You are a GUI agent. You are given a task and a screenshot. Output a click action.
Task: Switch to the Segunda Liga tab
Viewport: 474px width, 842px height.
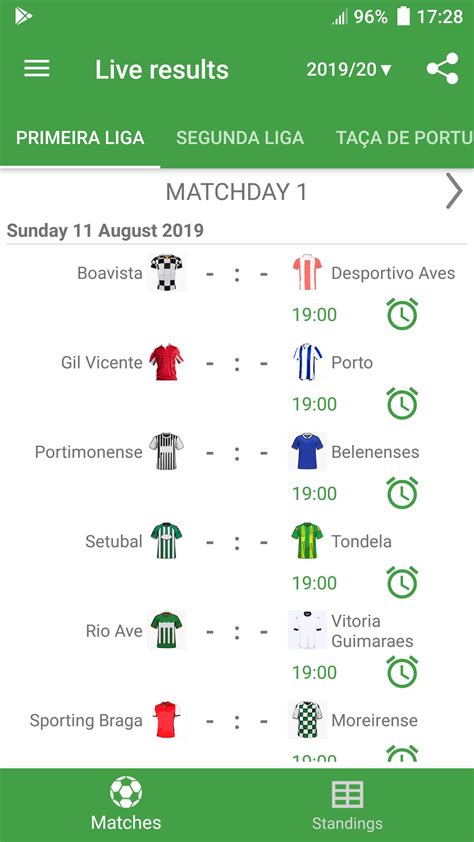(240, 138)
